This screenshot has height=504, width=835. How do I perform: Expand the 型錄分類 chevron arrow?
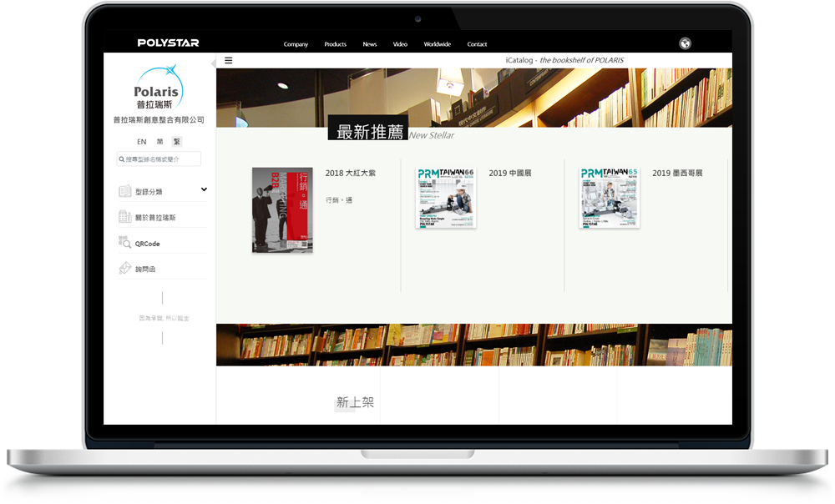(204, 190)
